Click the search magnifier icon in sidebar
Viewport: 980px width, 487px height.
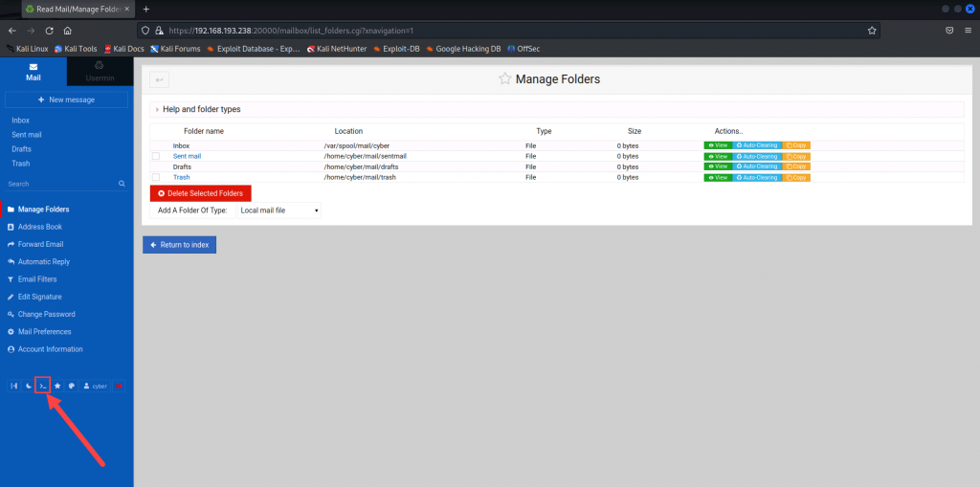coord(122,184)
